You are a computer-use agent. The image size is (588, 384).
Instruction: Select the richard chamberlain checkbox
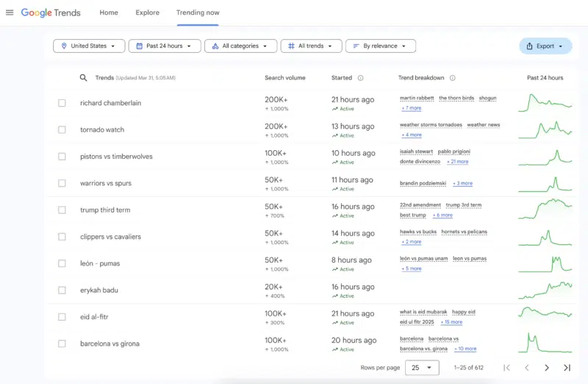pos(62,103)
